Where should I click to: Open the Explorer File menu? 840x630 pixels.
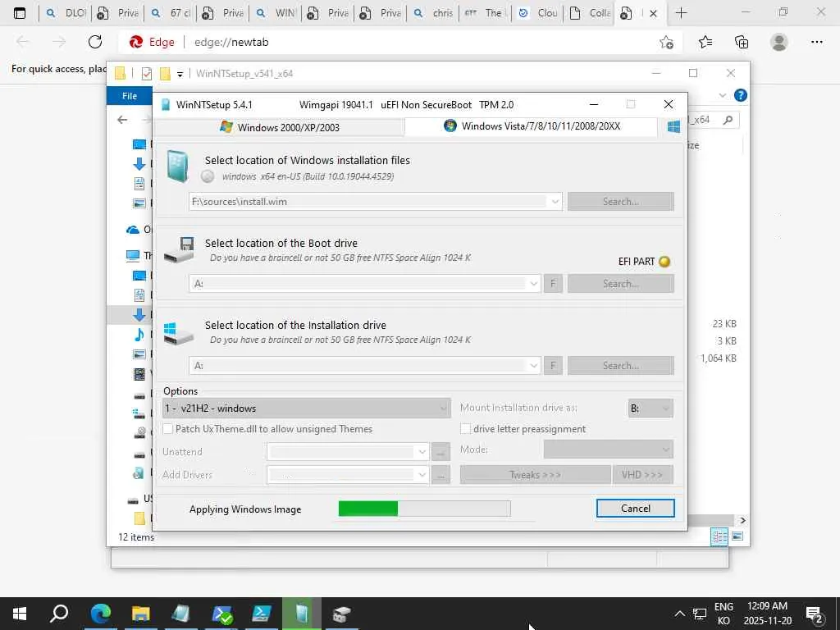click(130, 96)
